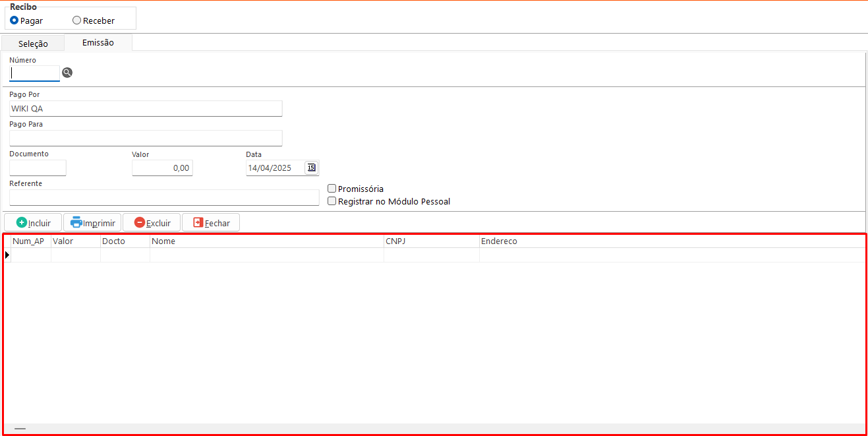868x436 pixels.
Task: Select the Pagar radio option
Action: 14,20
